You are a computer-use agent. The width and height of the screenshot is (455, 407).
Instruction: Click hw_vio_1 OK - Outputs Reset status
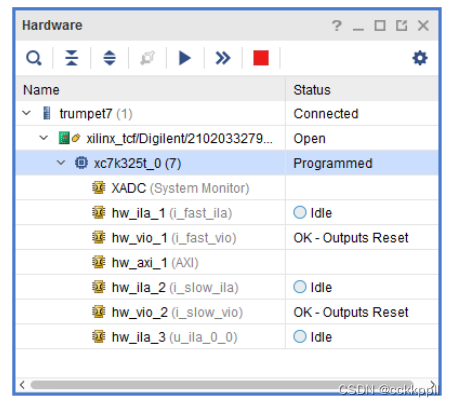351,238
